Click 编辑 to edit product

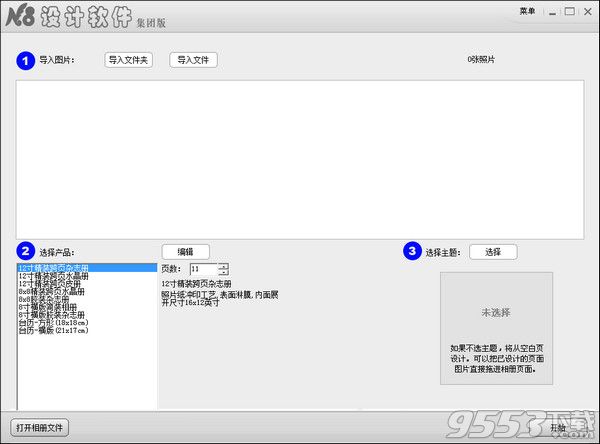tap(186, 251)
